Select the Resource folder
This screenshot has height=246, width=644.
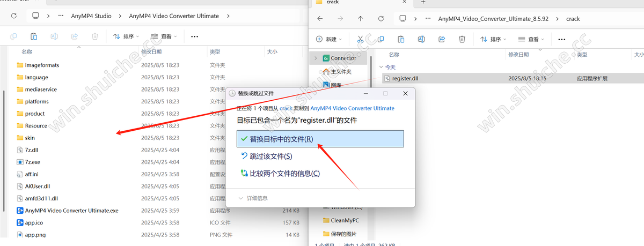pos(36,125)
